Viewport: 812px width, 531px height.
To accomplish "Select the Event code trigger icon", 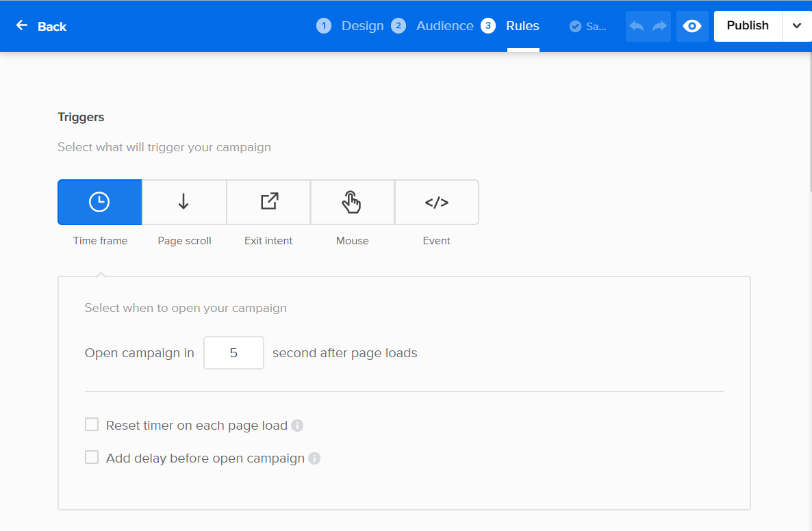I will pos(437,203).
